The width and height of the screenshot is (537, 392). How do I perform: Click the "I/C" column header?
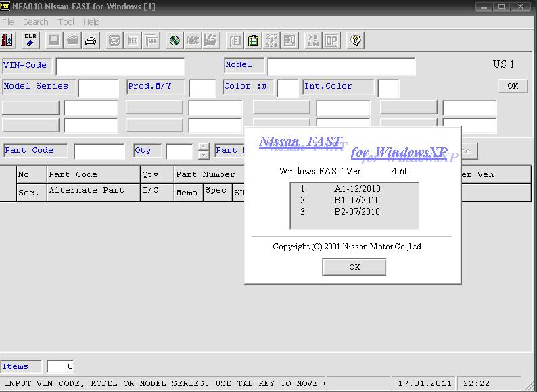[x=157, y=193]
